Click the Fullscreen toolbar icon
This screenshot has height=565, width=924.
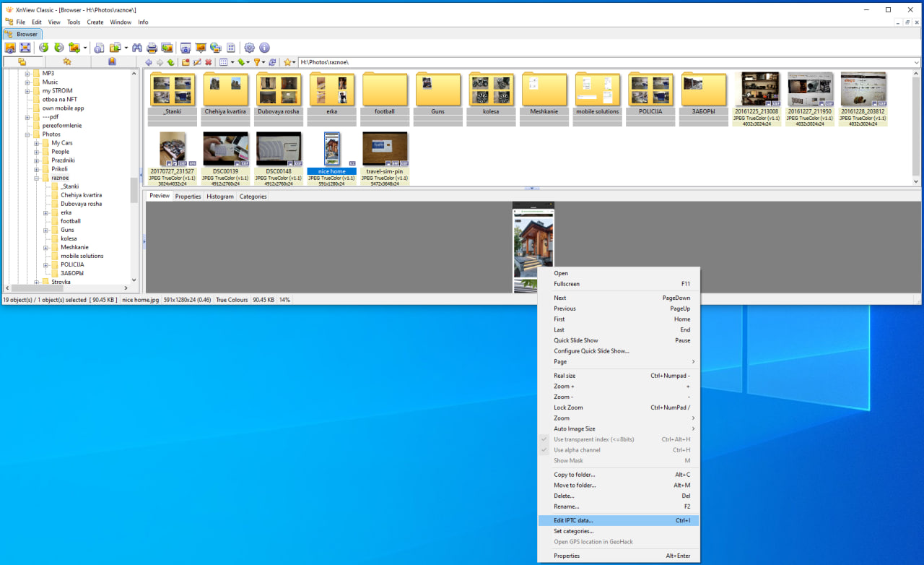coord(25,48)
